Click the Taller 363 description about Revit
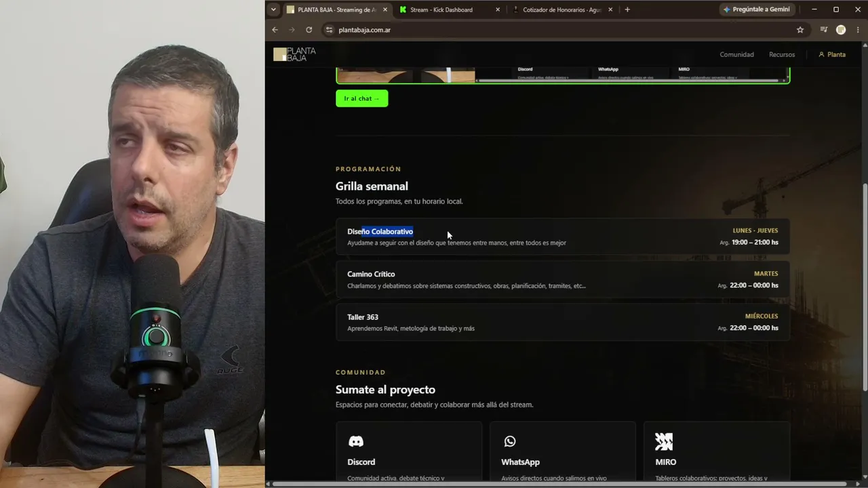This screenshot has width=868, height=488. (x=411, y=329)
